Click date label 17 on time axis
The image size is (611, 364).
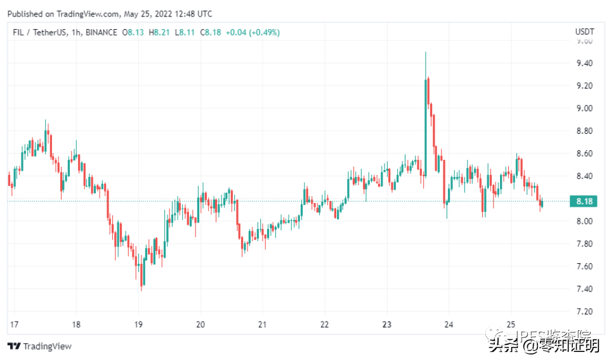pyautogui.click(x=14, y=324)
